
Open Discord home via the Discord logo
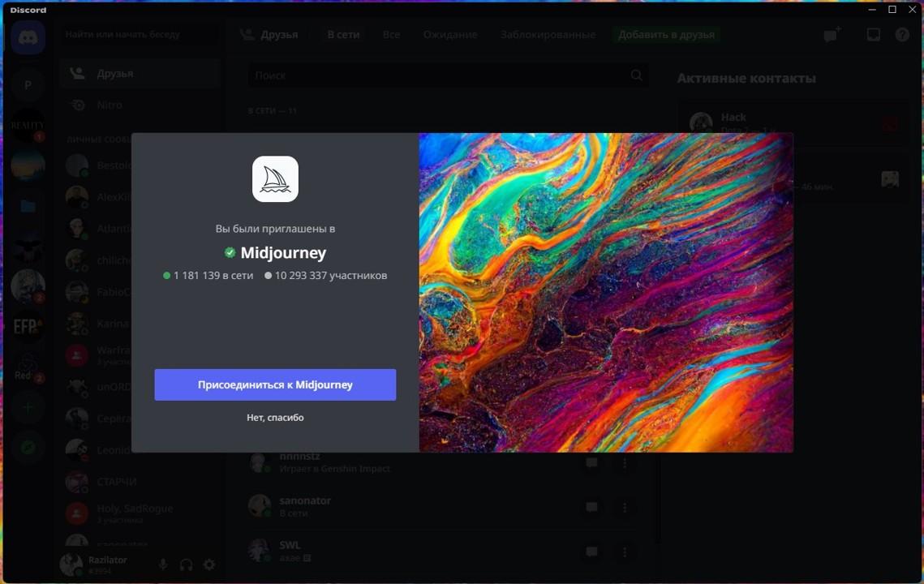click(x=28, y=37)
